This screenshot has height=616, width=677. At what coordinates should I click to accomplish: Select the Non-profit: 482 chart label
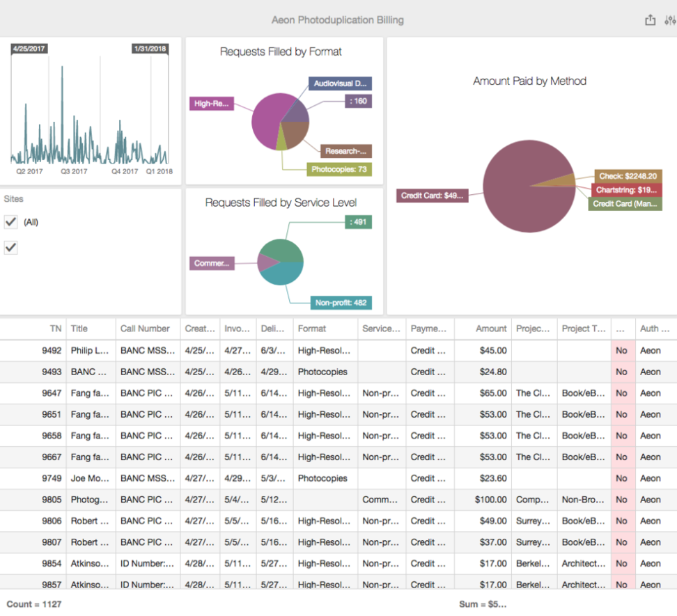tap(341, 303)
